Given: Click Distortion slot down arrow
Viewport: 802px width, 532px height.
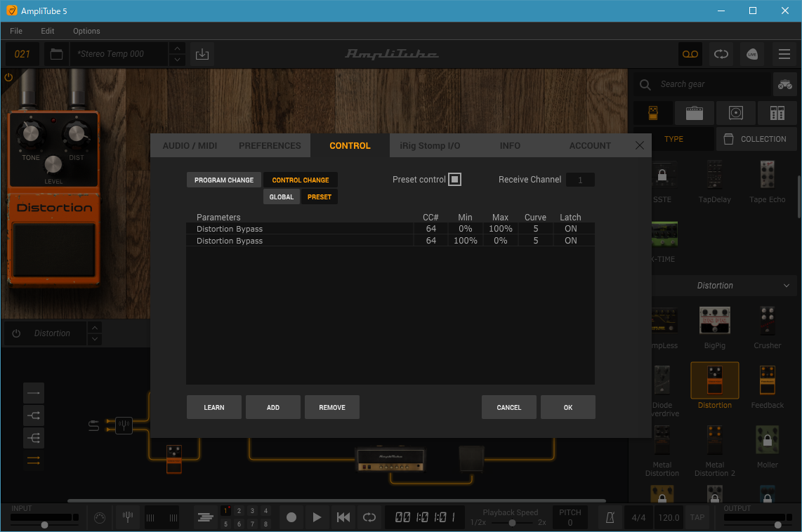Looking at the screenshot, I should (x=95, y=339).
